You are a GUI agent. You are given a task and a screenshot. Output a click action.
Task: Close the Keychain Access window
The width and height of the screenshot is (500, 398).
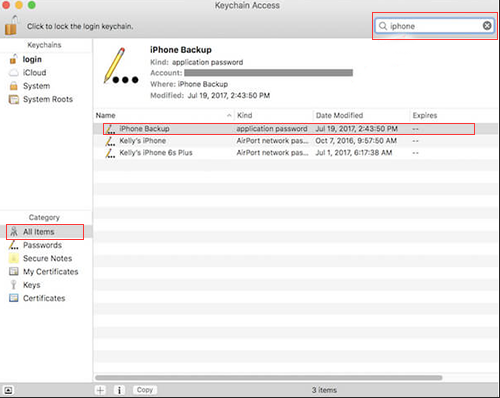coord(6,5)
